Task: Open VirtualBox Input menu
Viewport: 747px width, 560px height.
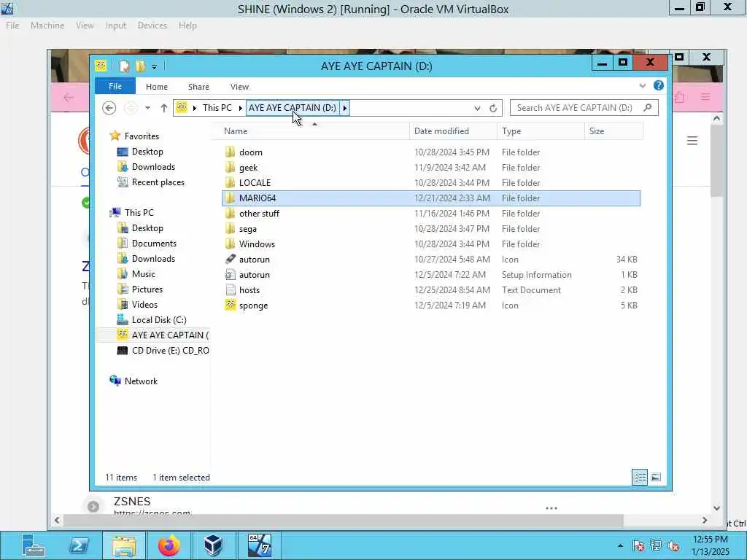Action: click(x=116, y=26)
